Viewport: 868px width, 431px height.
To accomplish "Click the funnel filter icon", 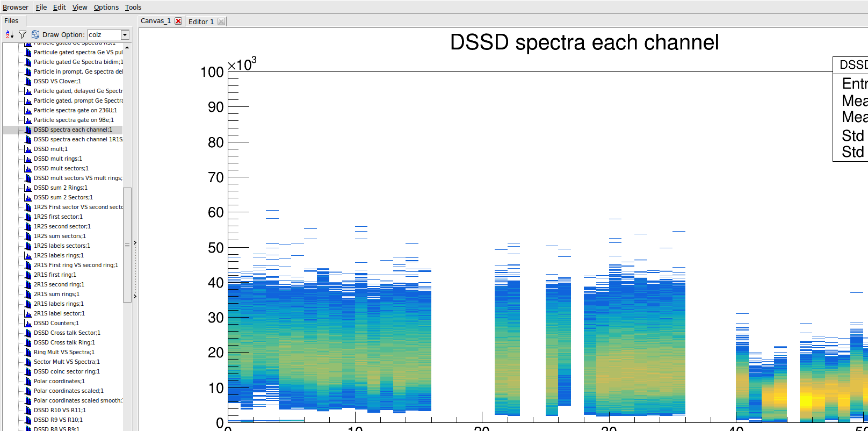I will 23,34.
